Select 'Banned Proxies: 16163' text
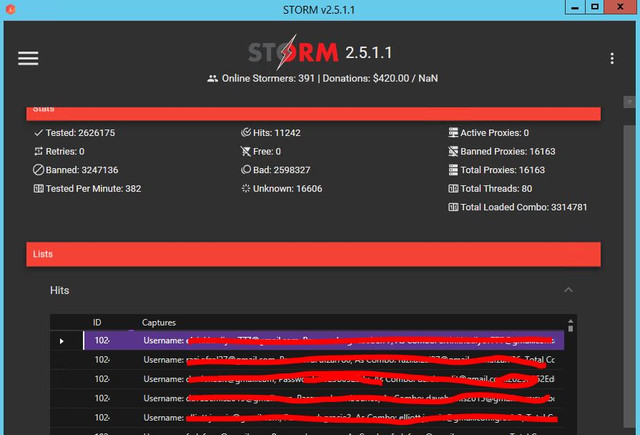The image size is (640, 435). point(508,151)
